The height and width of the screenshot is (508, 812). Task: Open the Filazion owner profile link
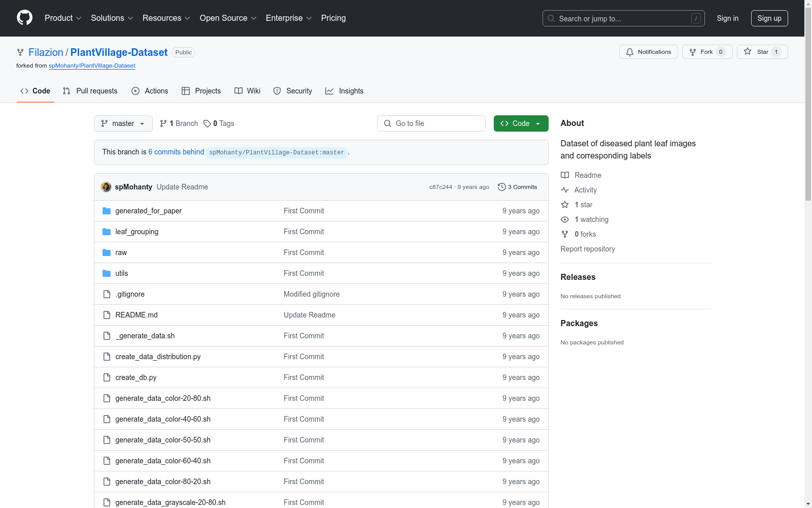46,52
